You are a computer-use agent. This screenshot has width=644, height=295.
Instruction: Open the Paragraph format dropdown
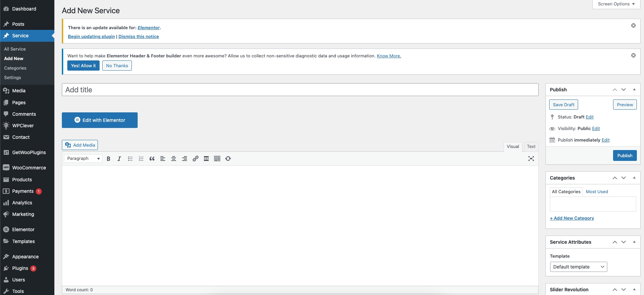(83, 159)
